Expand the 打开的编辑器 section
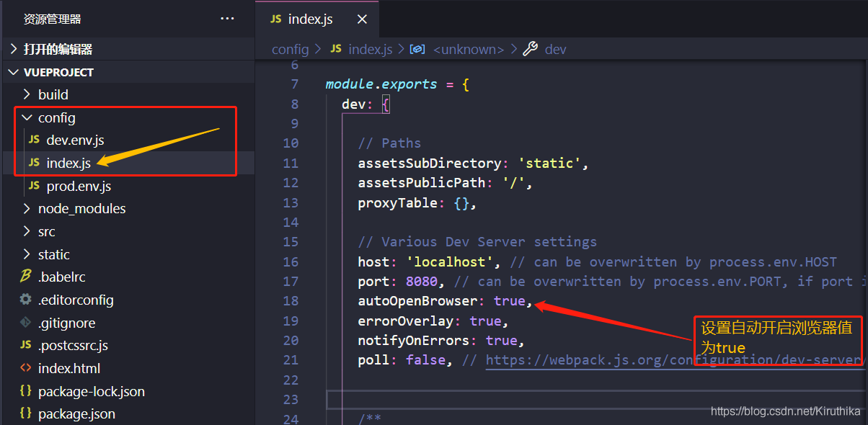The width and height of the screenshot is (868, 425). [x=128, y=49]
